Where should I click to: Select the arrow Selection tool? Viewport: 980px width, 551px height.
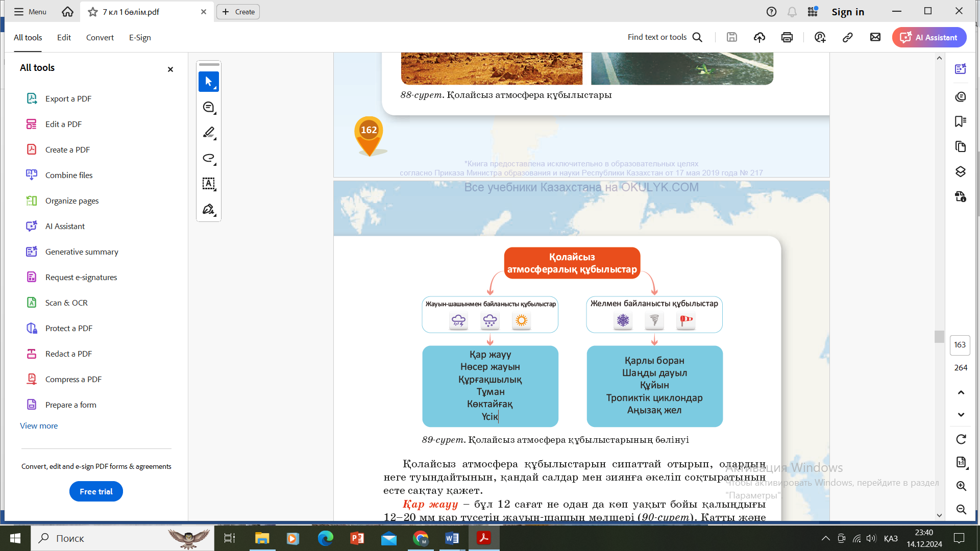(208, 82)
